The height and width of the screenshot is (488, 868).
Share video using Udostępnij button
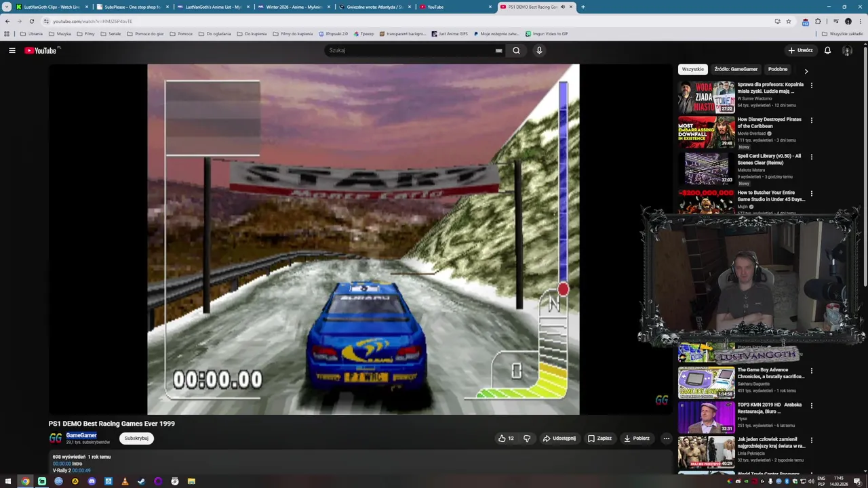559,438
